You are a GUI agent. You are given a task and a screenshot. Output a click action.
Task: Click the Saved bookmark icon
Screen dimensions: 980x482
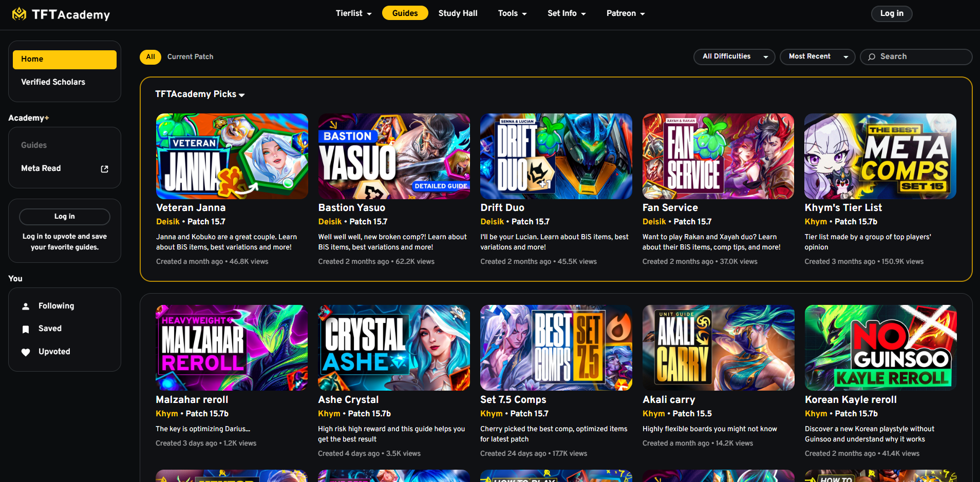pyautogui.click(x=26, y=329)
